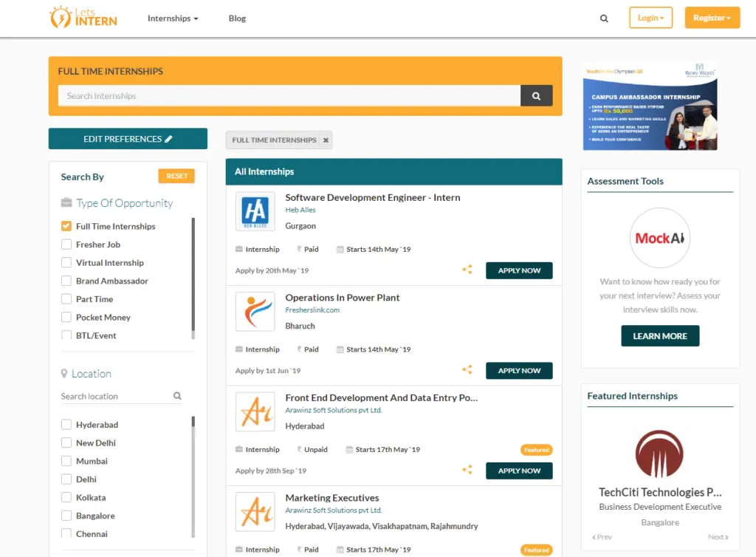Enable the Virtual Internship filter
The height and width of the screenshot is (557, 756).
(66, 263)
